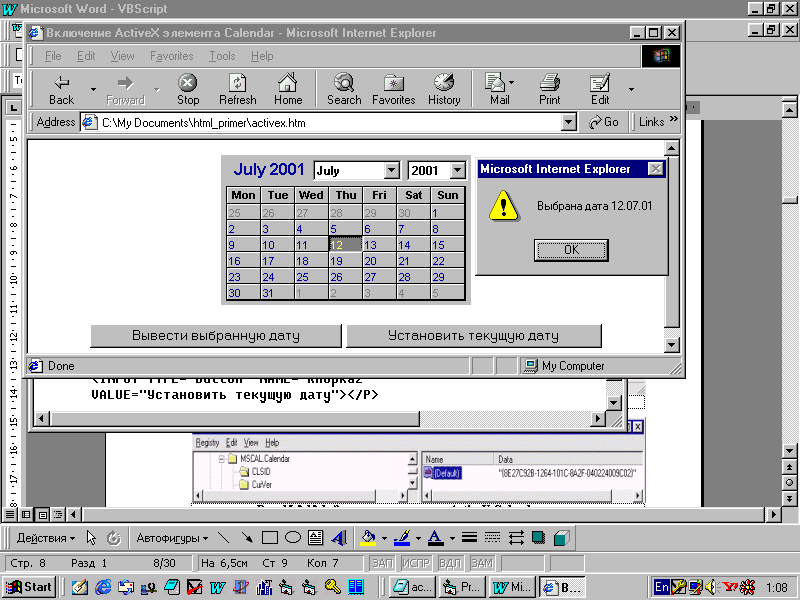Click the Stop icon in IE toolbar
Viewport: 800px width, 600px height.
click(x=188, y=83)
